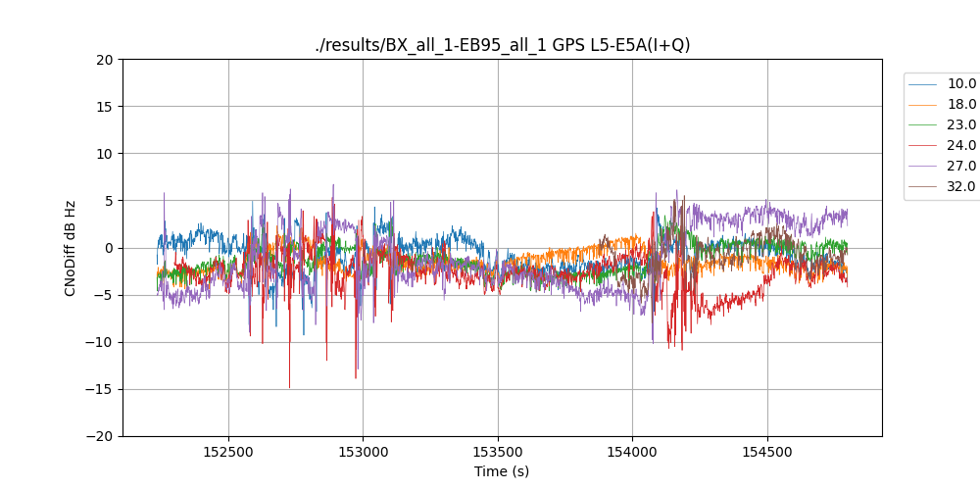Click the brown legend line for 32.0
Viewport: 980px width, 490px height.
[x=923, y=187]
